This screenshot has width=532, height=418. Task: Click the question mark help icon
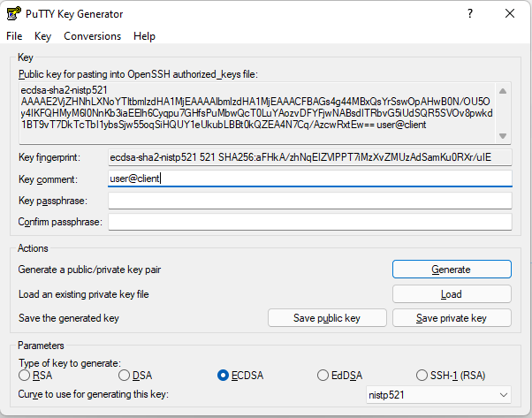(x=470, y=13)
